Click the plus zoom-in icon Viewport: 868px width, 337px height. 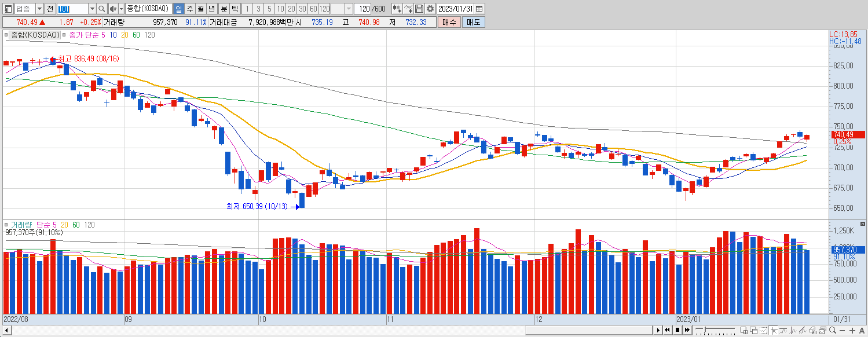(x=852, y=331)
